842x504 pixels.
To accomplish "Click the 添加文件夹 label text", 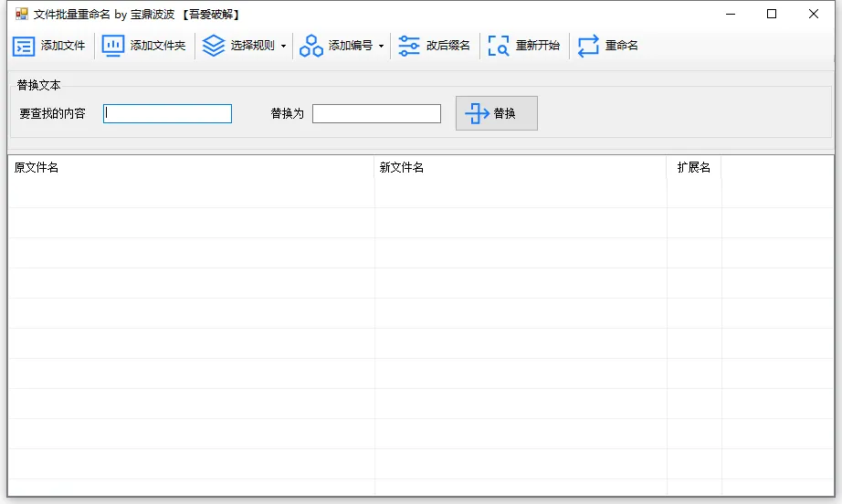I will 158,46.
